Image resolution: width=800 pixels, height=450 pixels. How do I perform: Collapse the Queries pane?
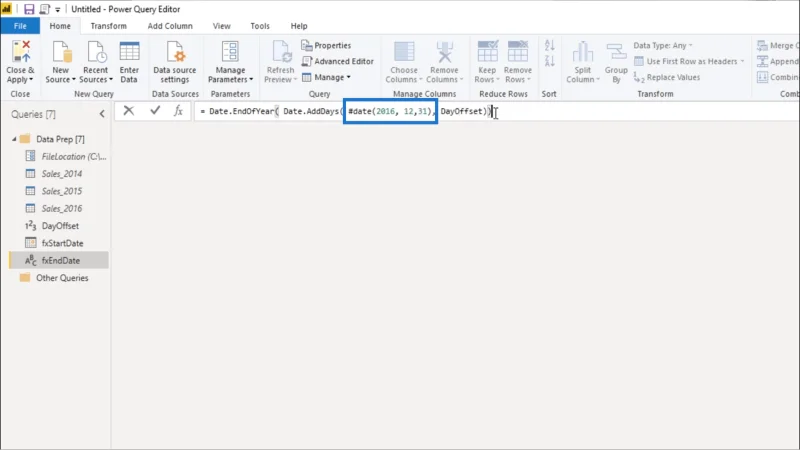(102, 114)
